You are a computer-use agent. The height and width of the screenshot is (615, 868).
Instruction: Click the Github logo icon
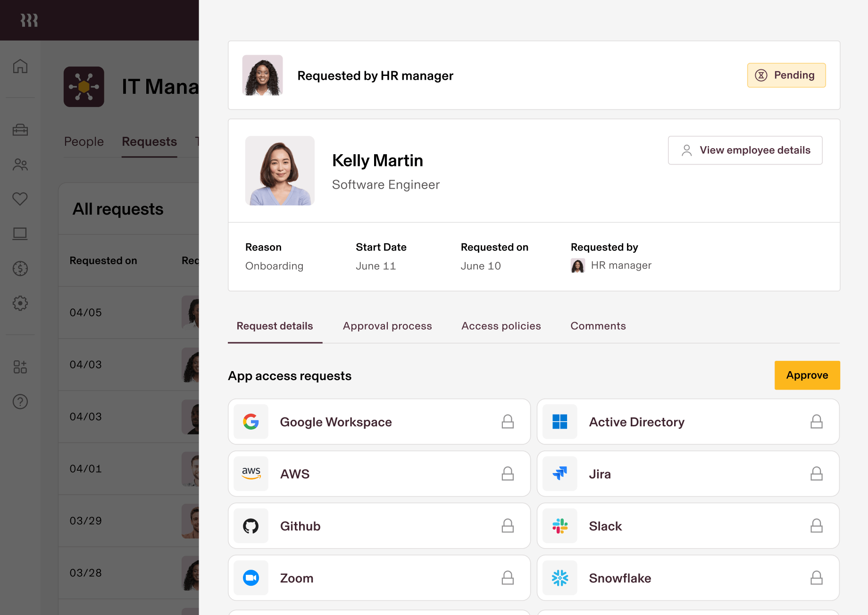(251, 526)
